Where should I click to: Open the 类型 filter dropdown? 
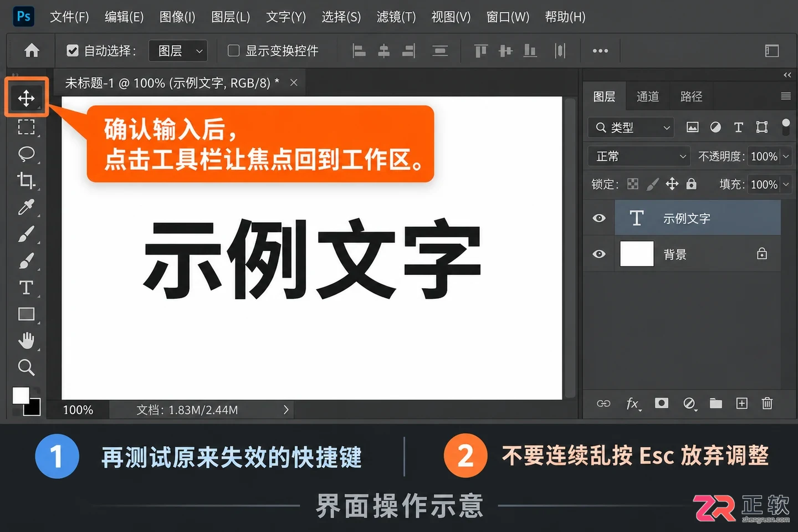[631, 127]
